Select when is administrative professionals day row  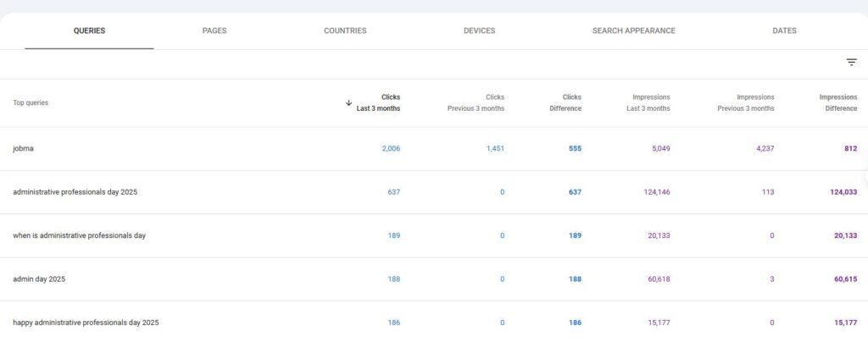coord(434,236)
